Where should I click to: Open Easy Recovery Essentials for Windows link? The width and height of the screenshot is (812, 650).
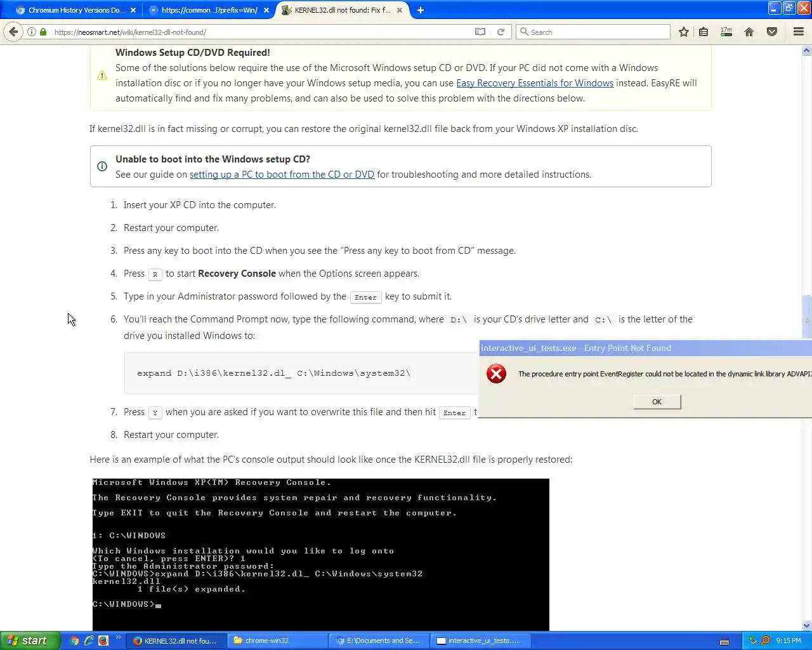coord(535,83)
